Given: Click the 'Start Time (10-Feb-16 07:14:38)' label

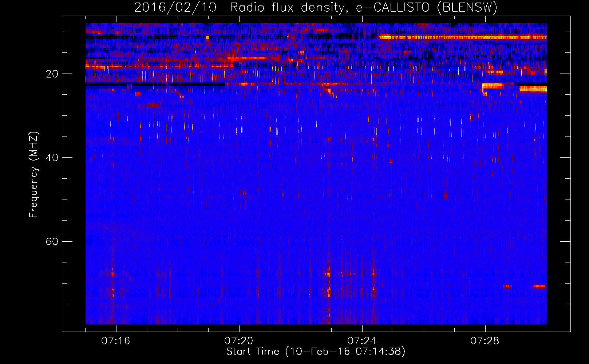Looking at the screenshot, I should [316, 352].
